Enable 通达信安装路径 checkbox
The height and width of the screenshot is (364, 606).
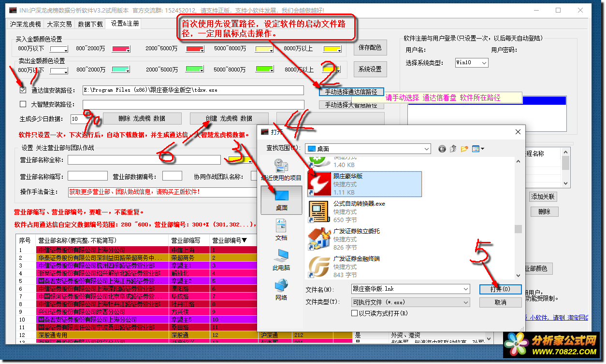click(x=23, y=90)
